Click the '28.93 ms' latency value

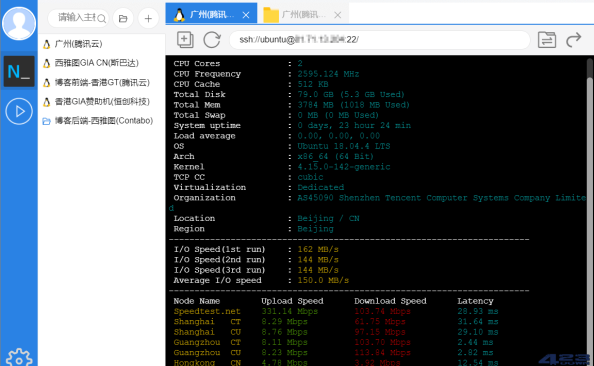[x=478, y=311]
